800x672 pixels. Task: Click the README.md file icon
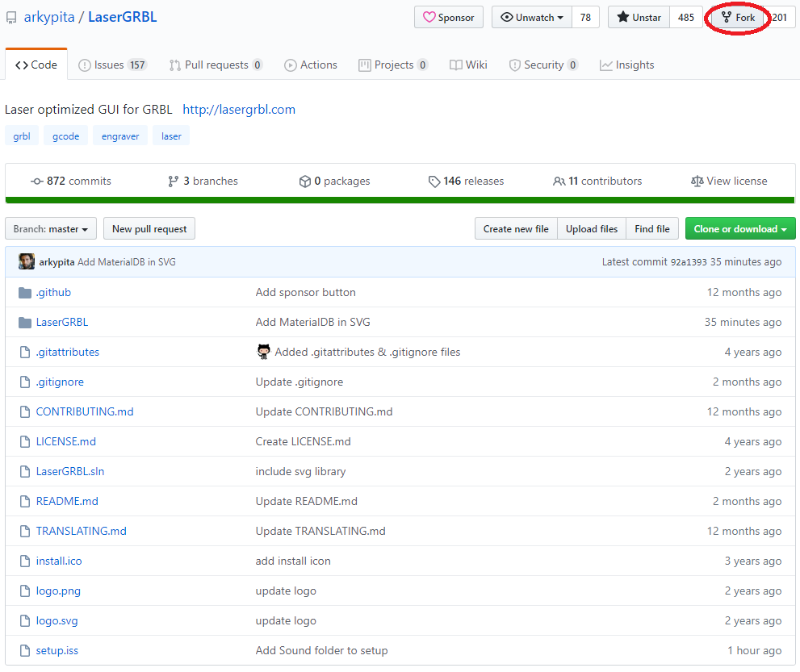(x=25, y=501)
